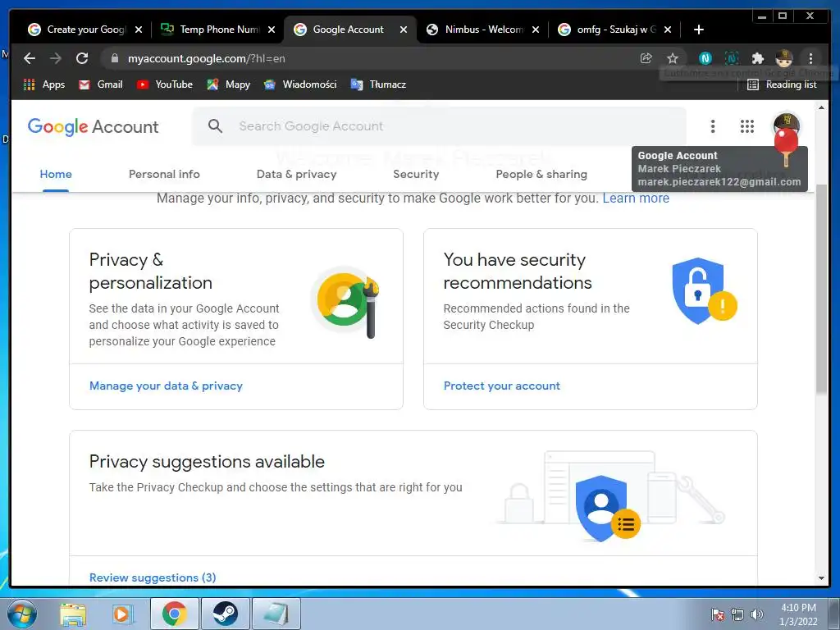Switch to the Data & privacy tab
The height and width of the screenshot is (630, 840).
pos(296,174)
